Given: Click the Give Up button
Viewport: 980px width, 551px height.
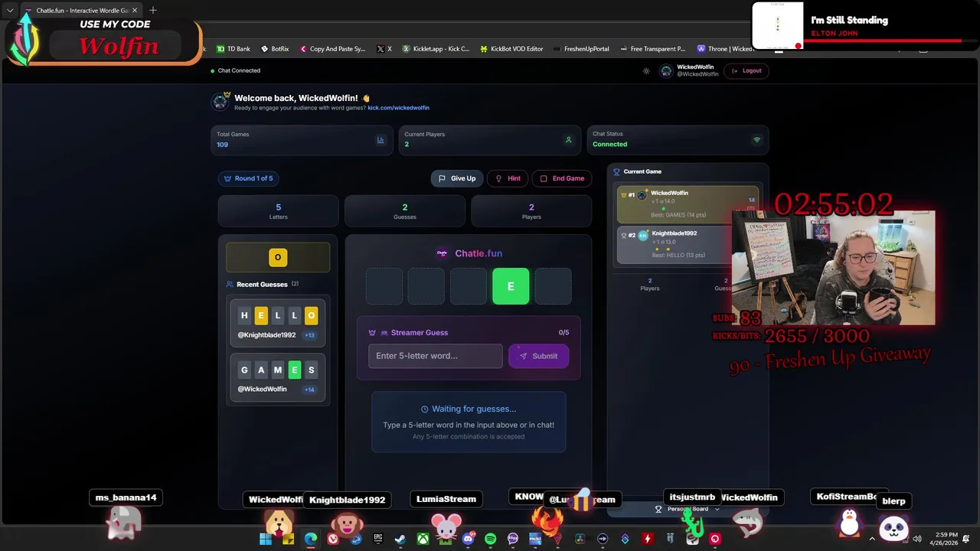Looking at the screenshot, I should coord(457,178).
